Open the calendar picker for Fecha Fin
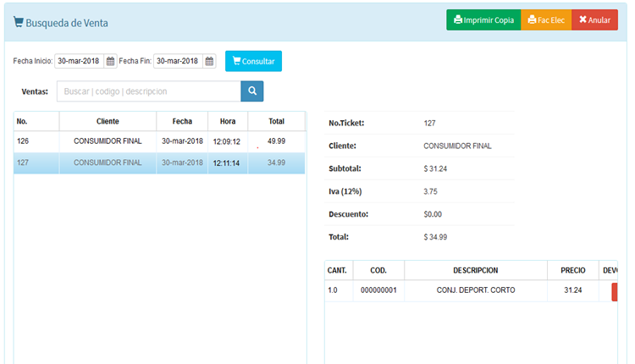The height and width of the screenshot is (364, 635). pos(209,61)
